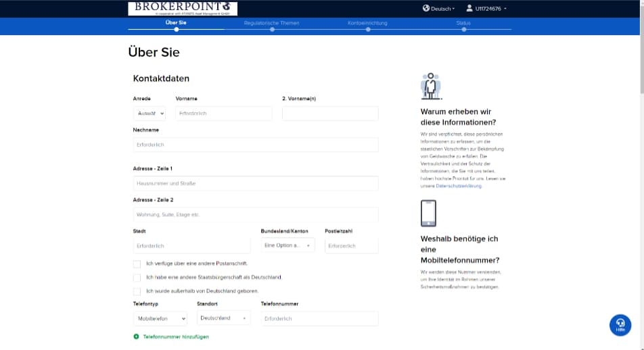The image size is (644, 350).
Task: Click the Stadt input field
Action: click(x=192, y=246)
